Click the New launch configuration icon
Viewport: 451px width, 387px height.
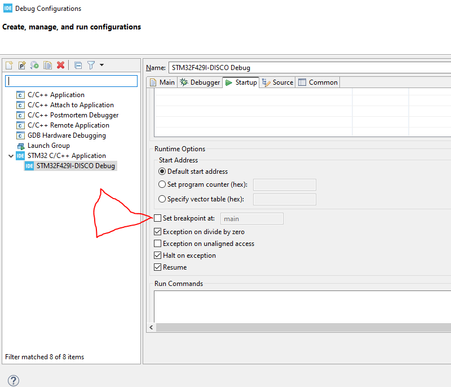tap(9, 65)
